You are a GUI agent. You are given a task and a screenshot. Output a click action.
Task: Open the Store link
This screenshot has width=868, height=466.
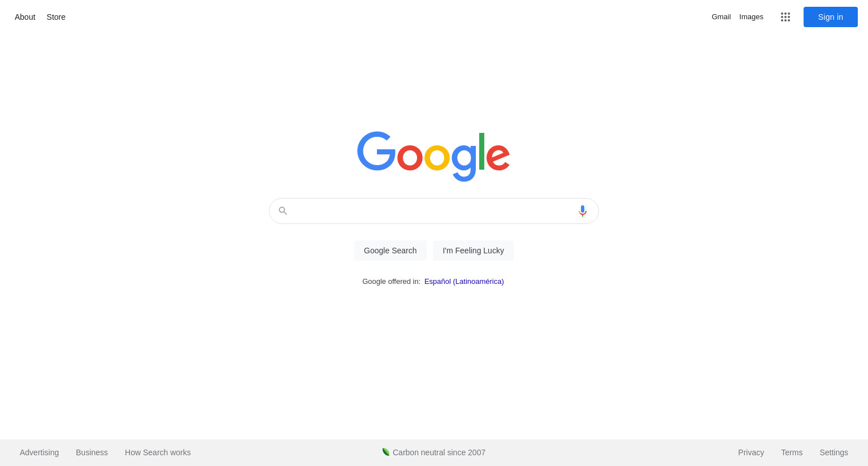click(x=56, y=17)
